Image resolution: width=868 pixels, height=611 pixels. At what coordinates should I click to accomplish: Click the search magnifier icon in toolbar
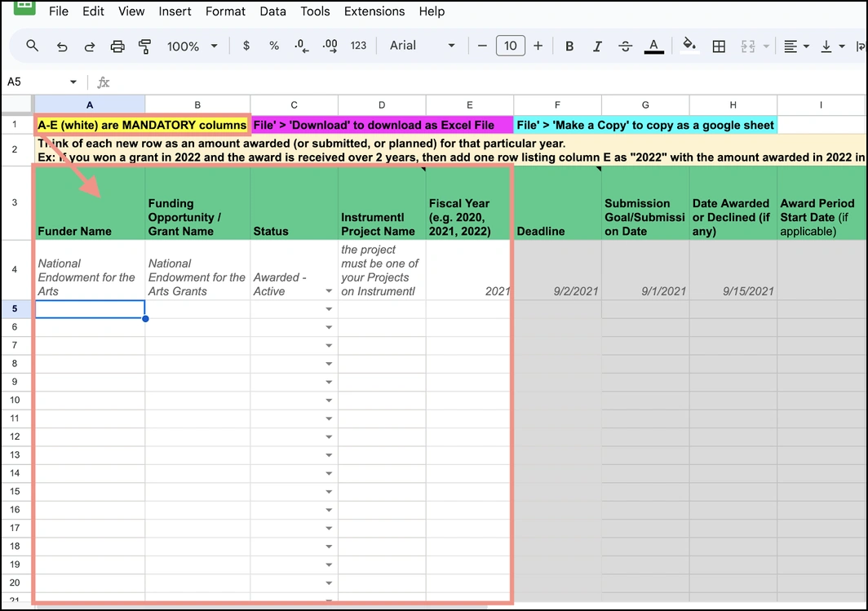(x=32, y=46)
